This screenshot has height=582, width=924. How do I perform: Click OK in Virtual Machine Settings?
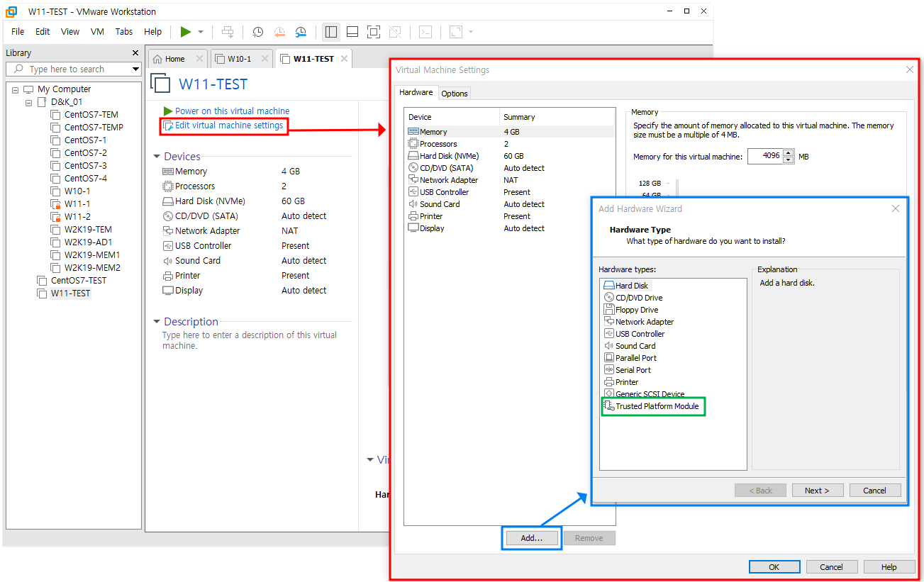click(774, 567)
